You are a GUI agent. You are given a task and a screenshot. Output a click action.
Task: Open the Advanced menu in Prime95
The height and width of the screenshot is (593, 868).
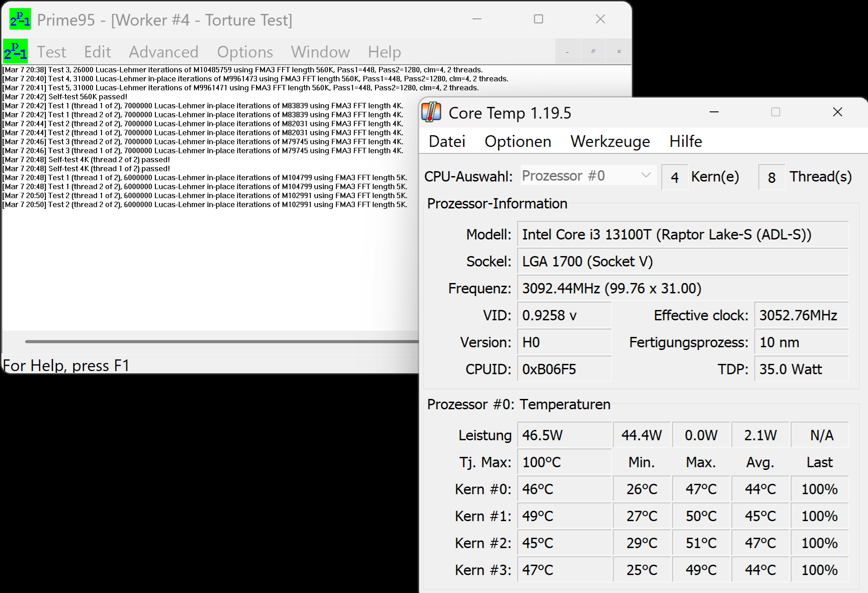point(163,52)
